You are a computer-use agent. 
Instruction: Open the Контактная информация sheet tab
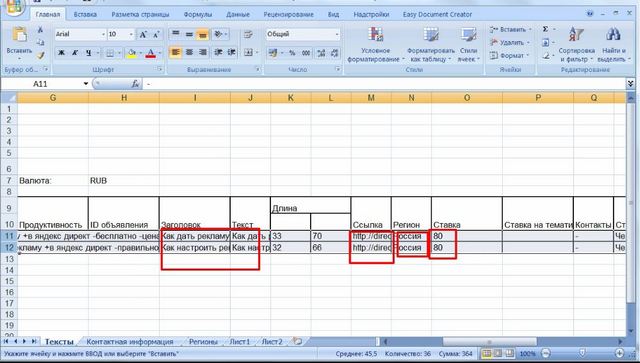[x=130, y=341]
